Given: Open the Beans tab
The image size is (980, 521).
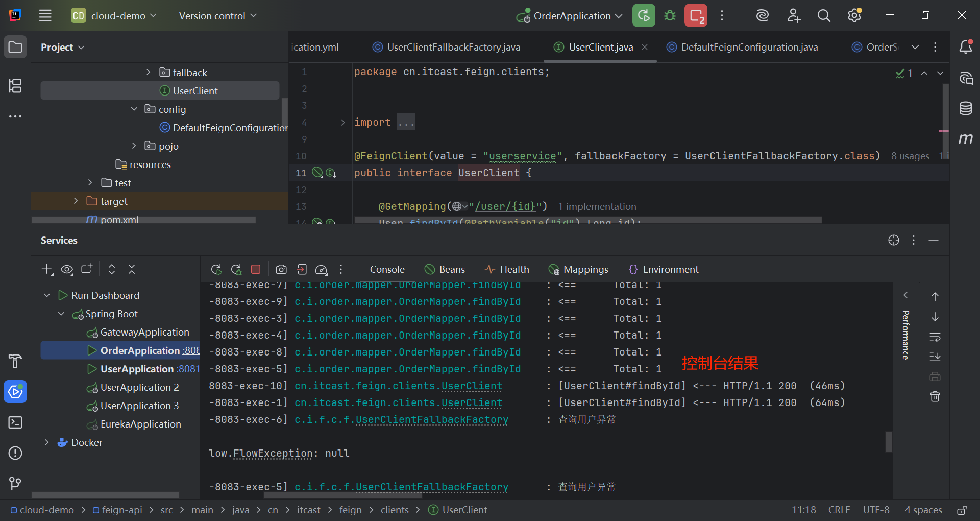Looking at the screenshot, I should [x=445, y=269].
